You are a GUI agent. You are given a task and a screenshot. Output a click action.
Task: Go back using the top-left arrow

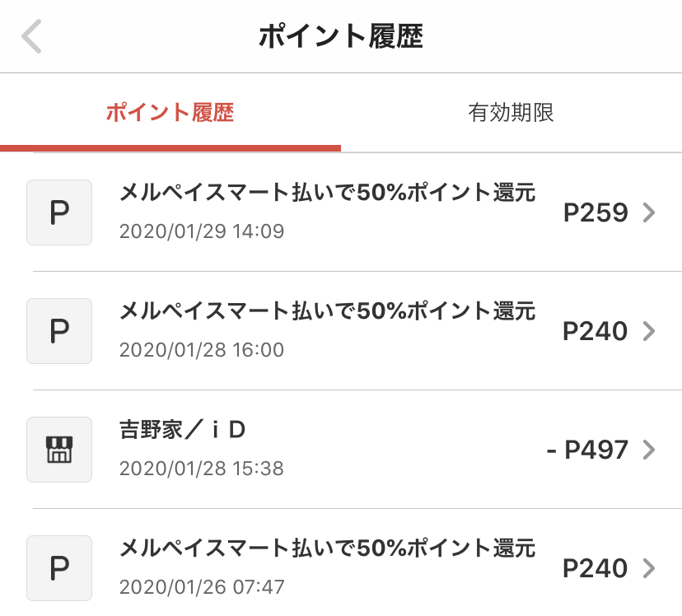click(x=31, y=36)
